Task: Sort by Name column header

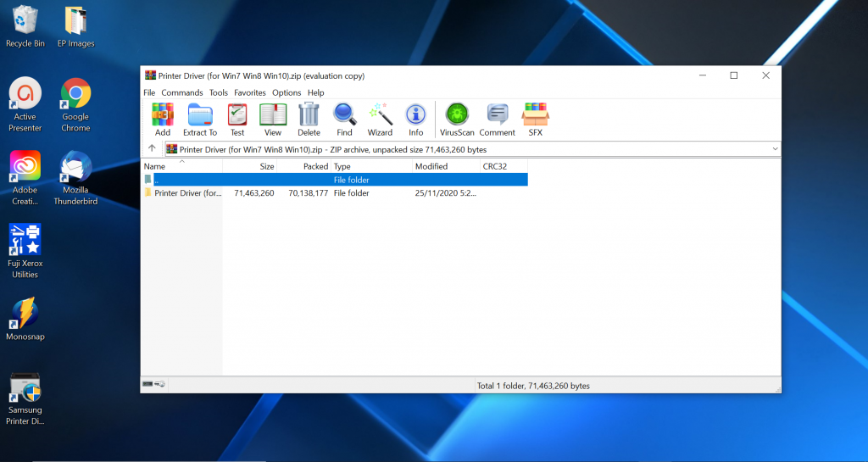Action: pos(181,166)
